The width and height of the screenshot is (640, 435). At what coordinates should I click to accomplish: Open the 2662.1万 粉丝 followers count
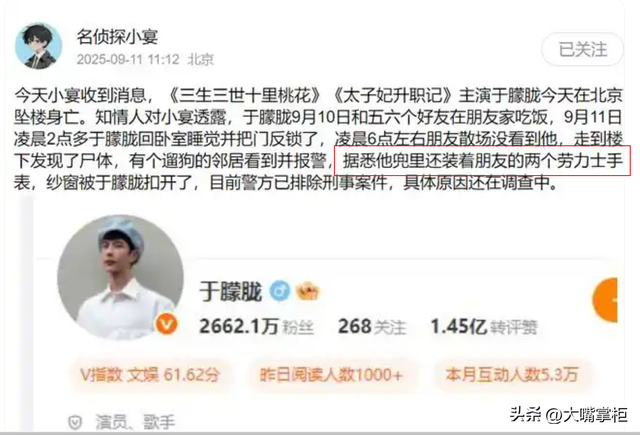(x=256, y=326)
